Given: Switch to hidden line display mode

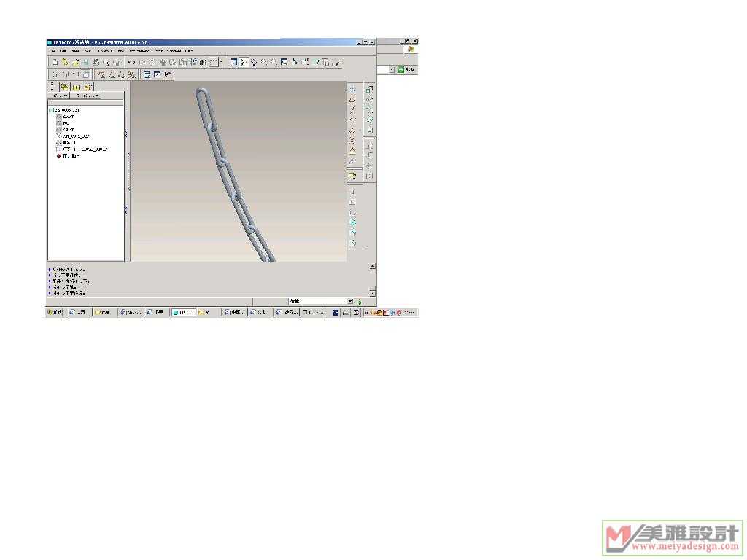Looking at the screenshot, I should click(x=66, y=75).
